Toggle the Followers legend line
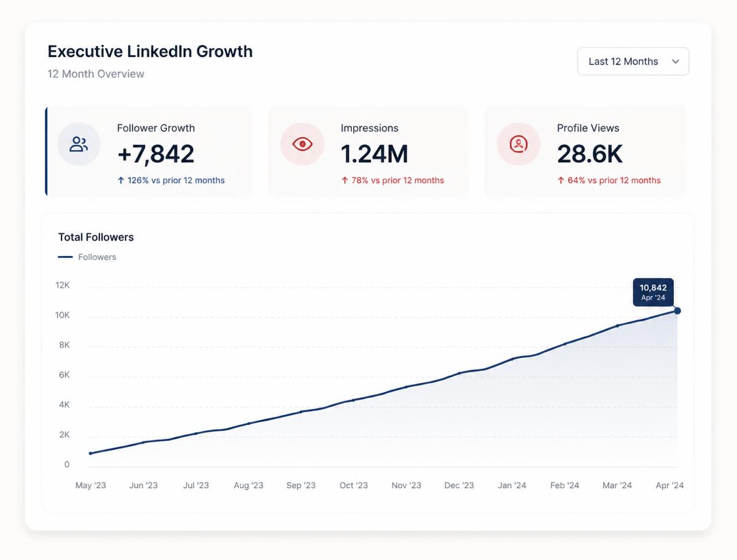 pos(65,257)
